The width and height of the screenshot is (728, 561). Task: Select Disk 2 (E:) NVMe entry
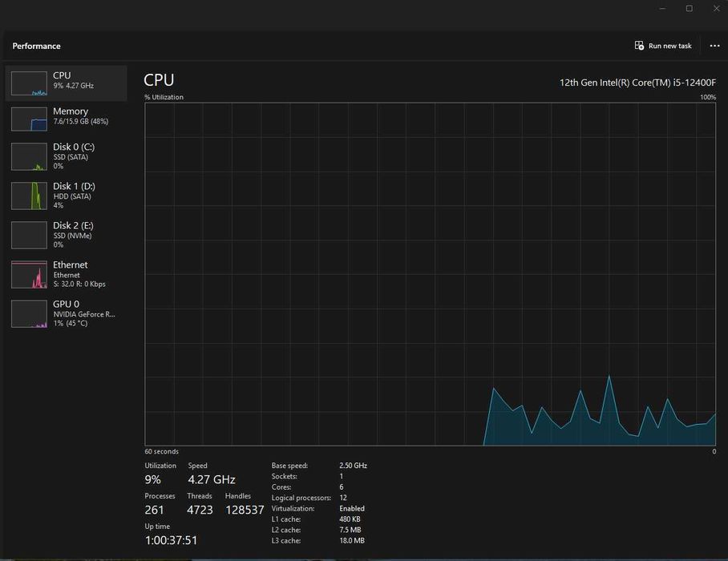(66, 236)
